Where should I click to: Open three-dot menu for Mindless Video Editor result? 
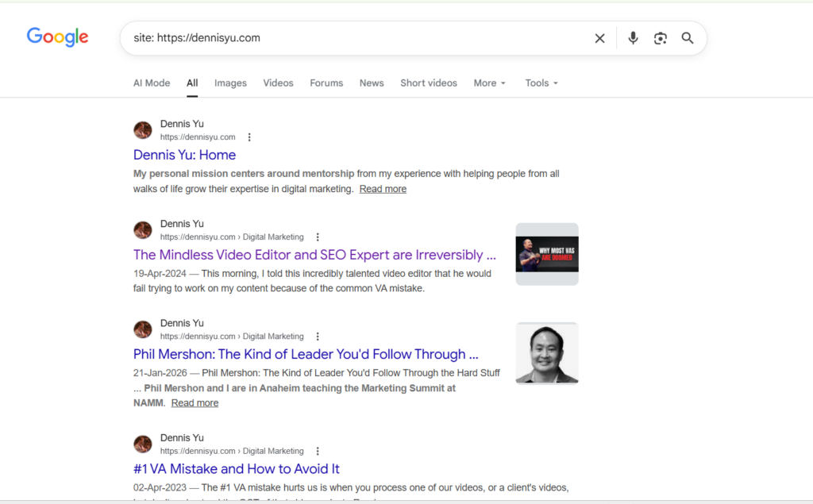point(318,237)
